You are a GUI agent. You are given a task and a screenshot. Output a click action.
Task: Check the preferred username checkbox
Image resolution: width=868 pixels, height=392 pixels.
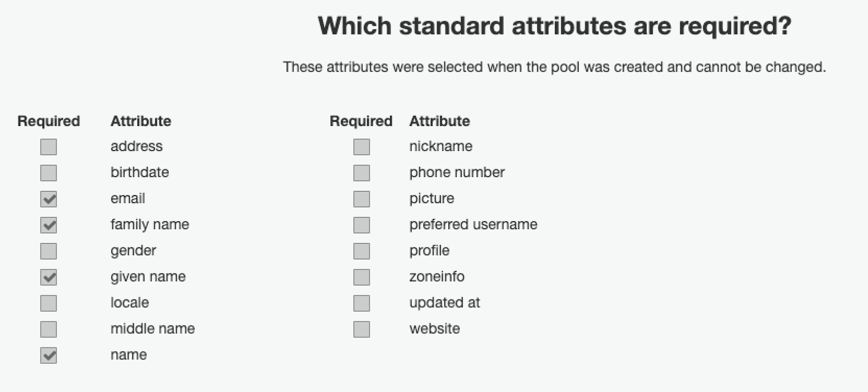[x=361, y=225]
